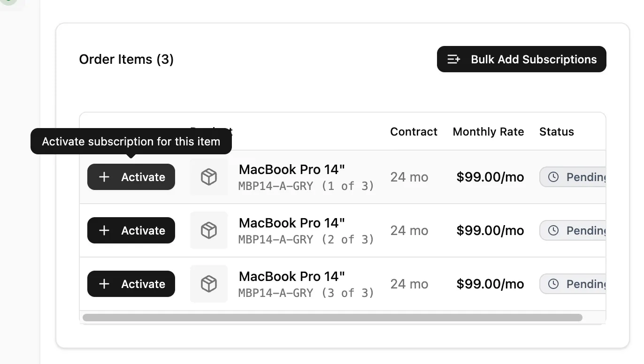Click the clock icon in the first Pending badge
Image resolution: width=644 pixels, height=364 pixels.
point(554,177)
